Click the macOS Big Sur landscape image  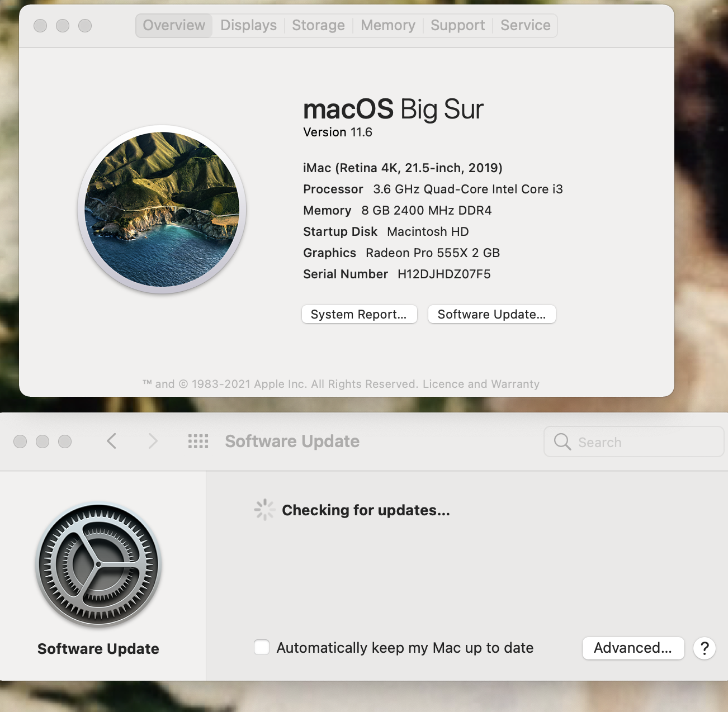point(162,210)
